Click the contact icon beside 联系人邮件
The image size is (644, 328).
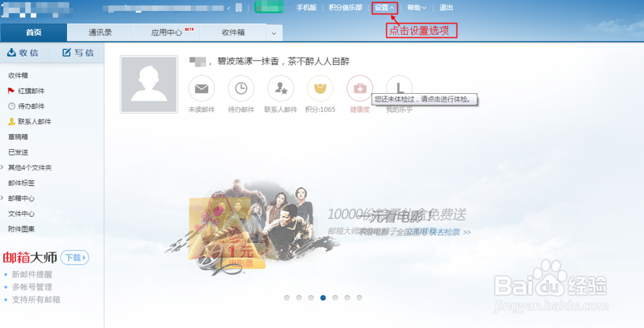[x=12, y=122]
